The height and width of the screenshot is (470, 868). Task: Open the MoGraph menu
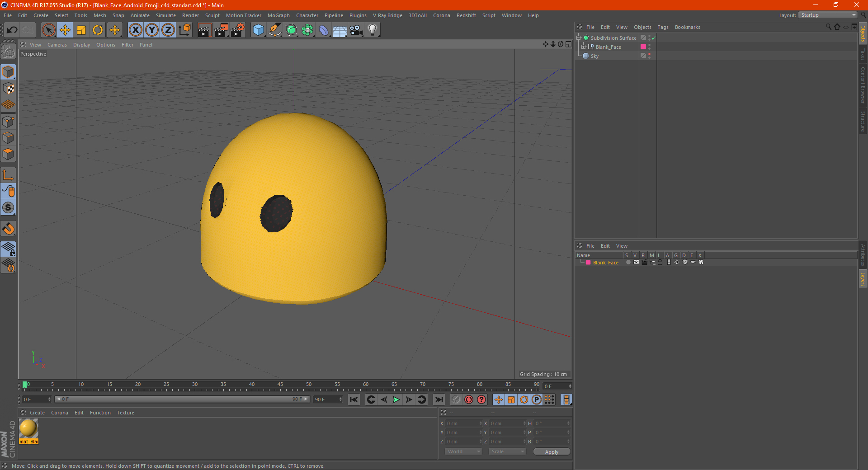pyautogui.click(x=278, y=15)
